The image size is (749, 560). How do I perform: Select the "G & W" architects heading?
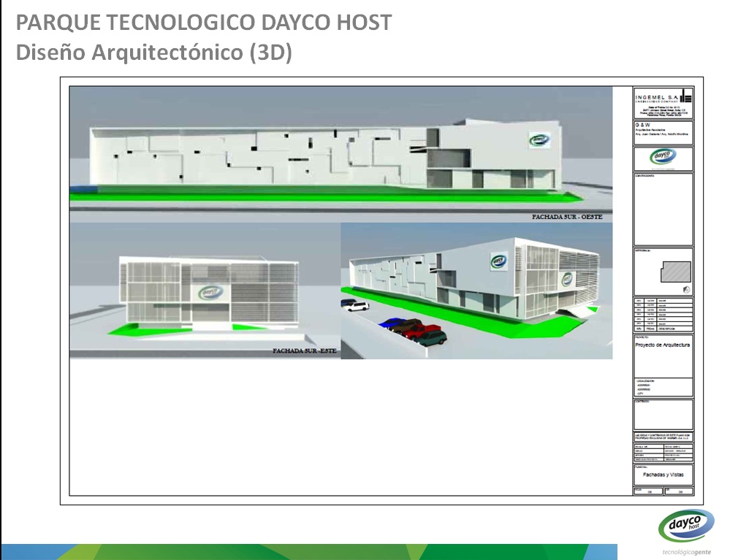pyautogui.click(x=642, y=125)
